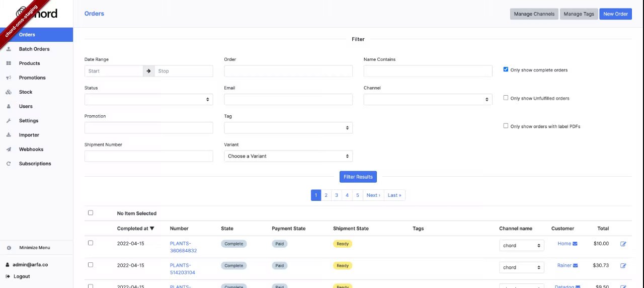Go to page 2 of results
The width and height of the screenshot is (644, 288).
tap(326, 195)
